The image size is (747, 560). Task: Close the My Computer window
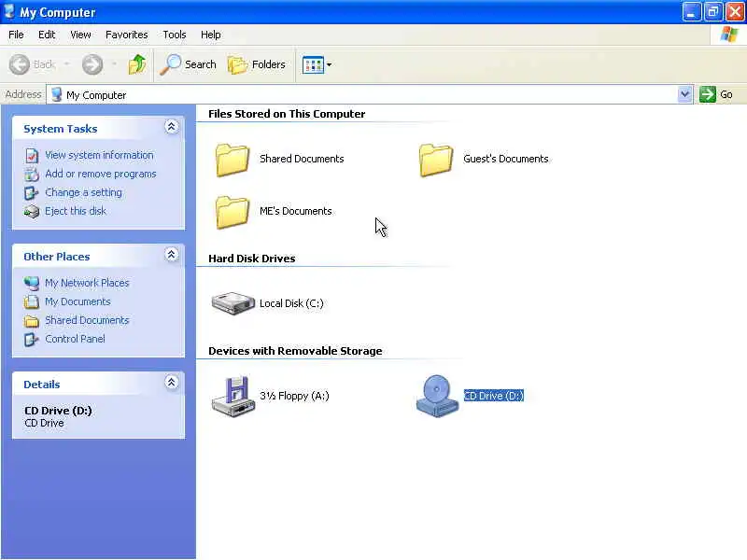coord(735,12)
